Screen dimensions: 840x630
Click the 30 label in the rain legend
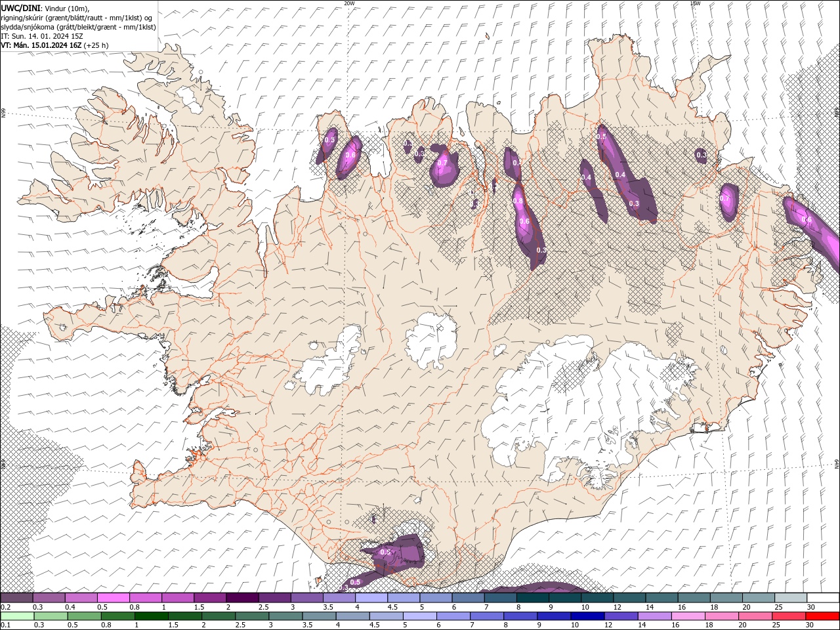[809, 625]
